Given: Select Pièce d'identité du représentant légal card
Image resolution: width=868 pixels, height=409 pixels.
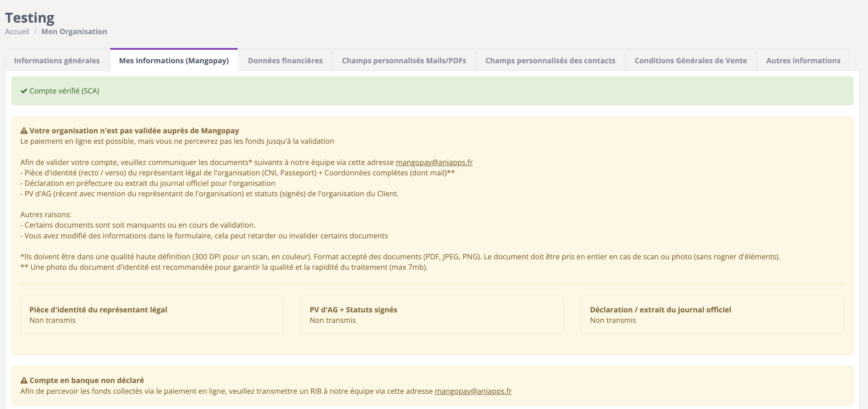Looking at the screenshot, I should [152, 315].
